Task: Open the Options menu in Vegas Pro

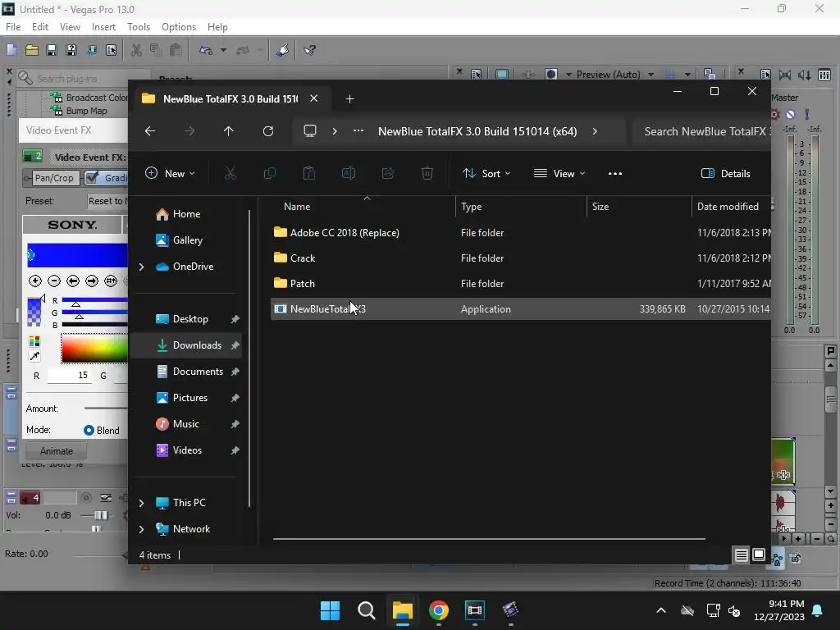Action: coord(178,27)
